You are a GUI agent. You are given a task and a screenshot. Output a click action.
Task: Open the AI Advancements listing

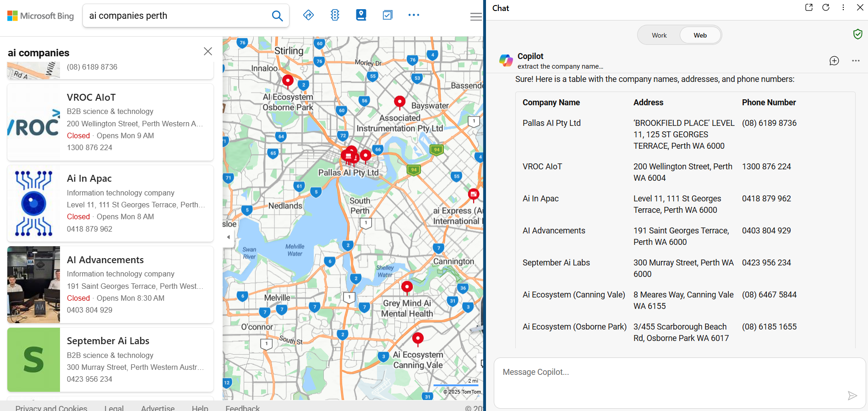click(110, 285)
